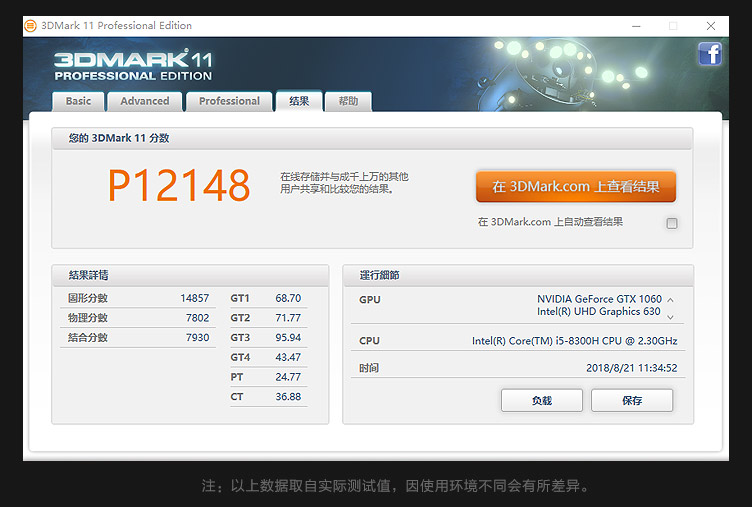Image resolution: width=752 pixels, height=507 pixels.
Task: Click the 运行细节 panel header
Action: tap(518, 275)
